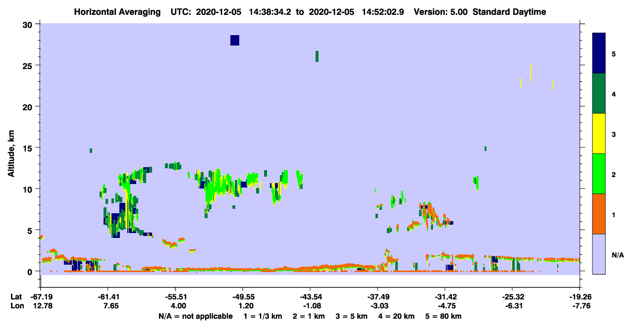Click the dark green bar near 26 km altitude

point(317,56)
